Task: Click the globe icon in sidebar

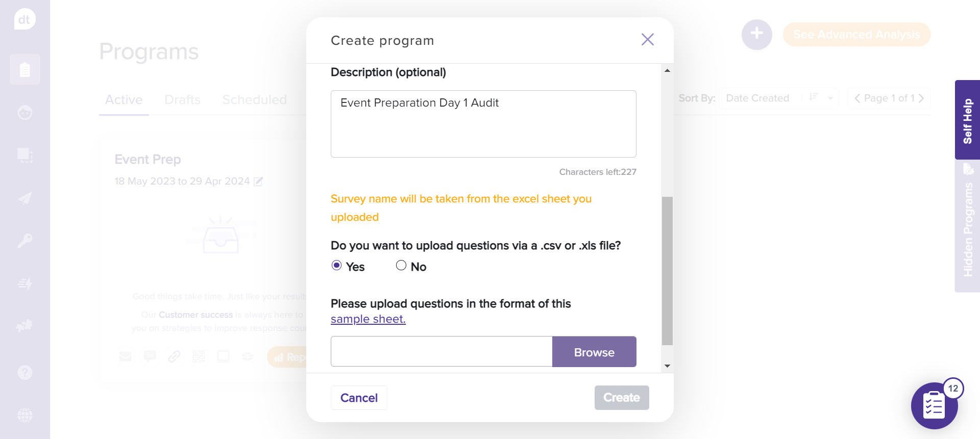Action: click(24, 415)
